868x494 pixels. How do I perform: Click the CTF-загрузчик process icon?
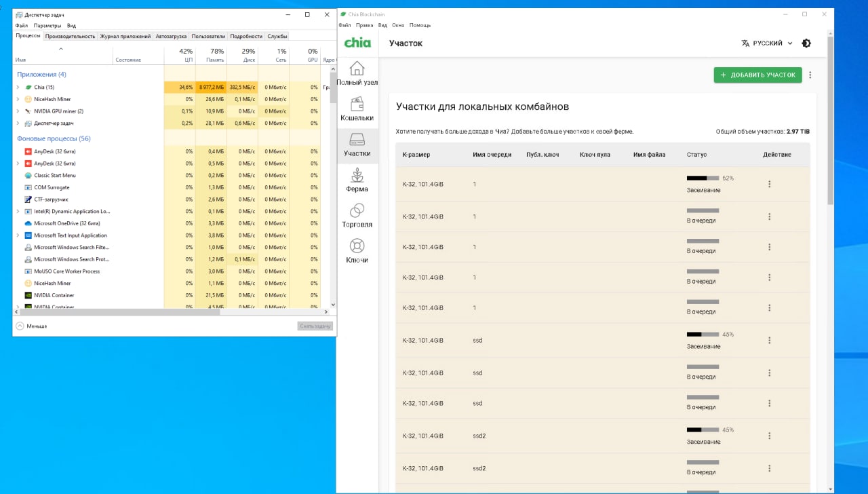[28, 199]
